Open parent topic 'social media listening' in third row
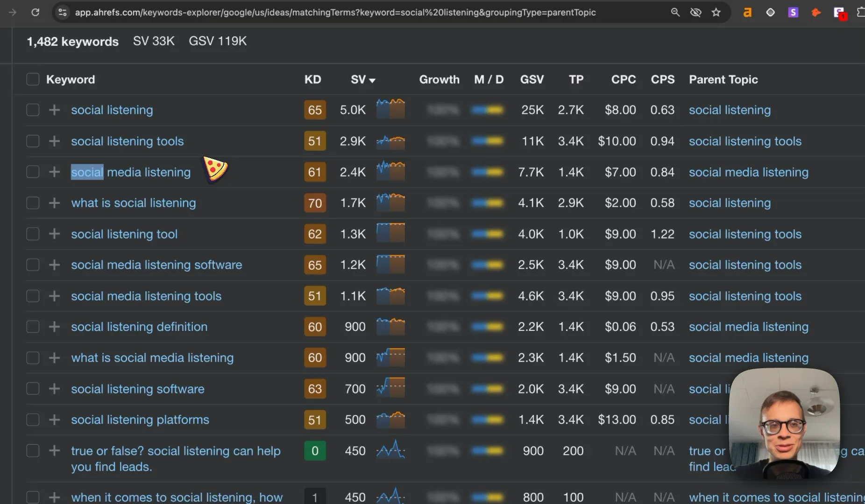The image size is (865, 504). [749, 172]
